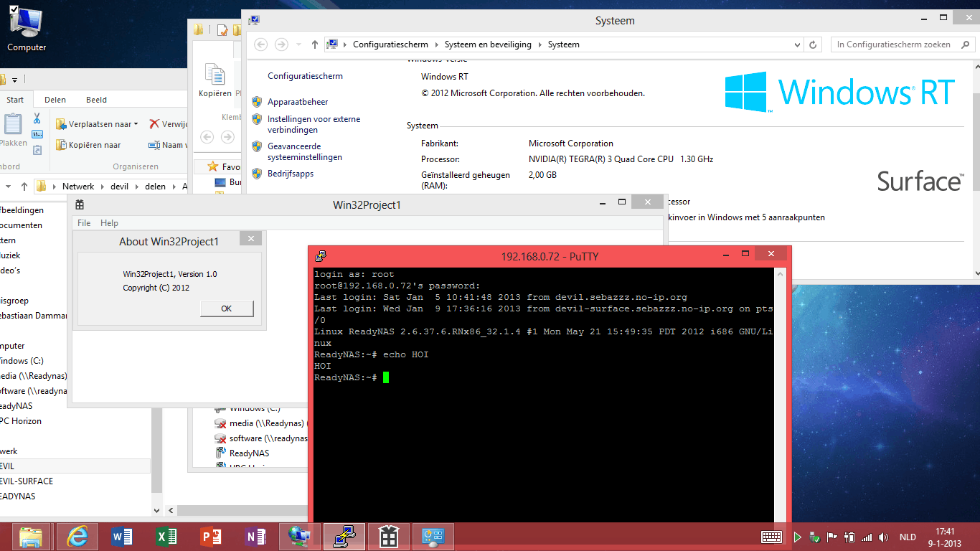Viewport: 980px width, 551px height.
Task: Open the Help menu in Win32Project1
Action: [109, 223]
